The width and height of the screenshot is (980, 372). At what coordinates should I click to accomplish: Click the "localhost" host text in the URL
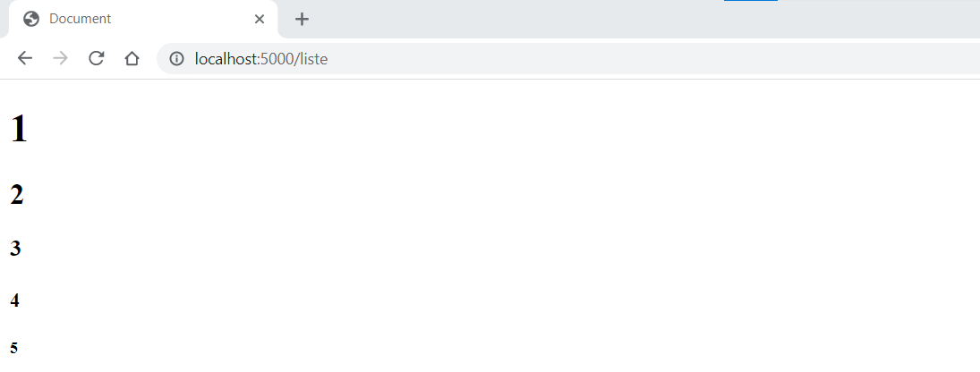click(x=226, y=59)
